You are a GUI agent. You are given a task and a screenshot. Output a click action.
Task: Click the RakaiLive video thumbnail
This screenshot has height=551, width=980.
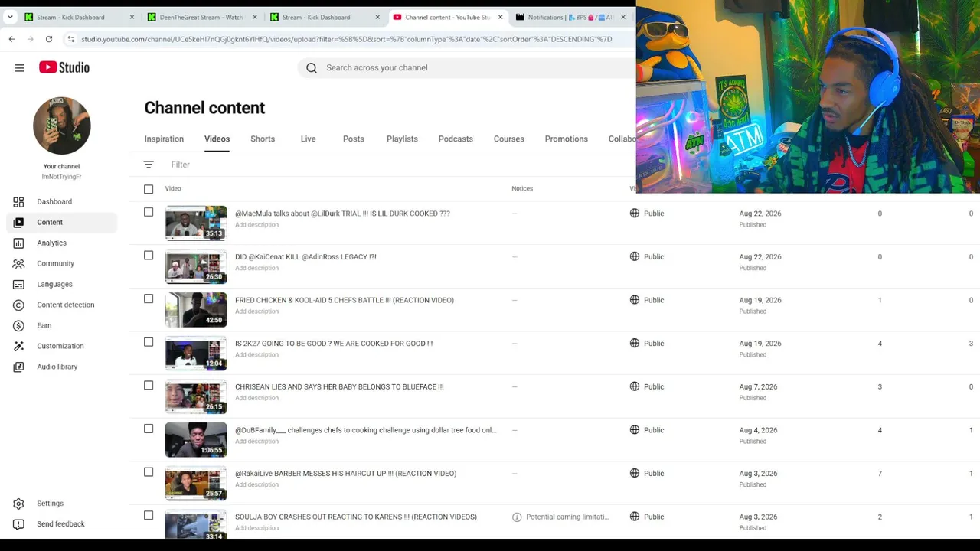tap(196, 483)
